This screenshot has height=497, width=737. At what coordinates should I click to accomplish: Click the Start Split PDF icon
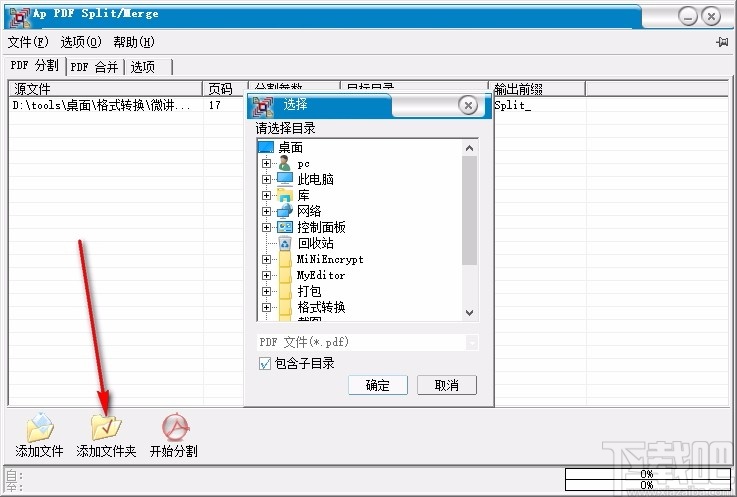click(x=175, y=427)
